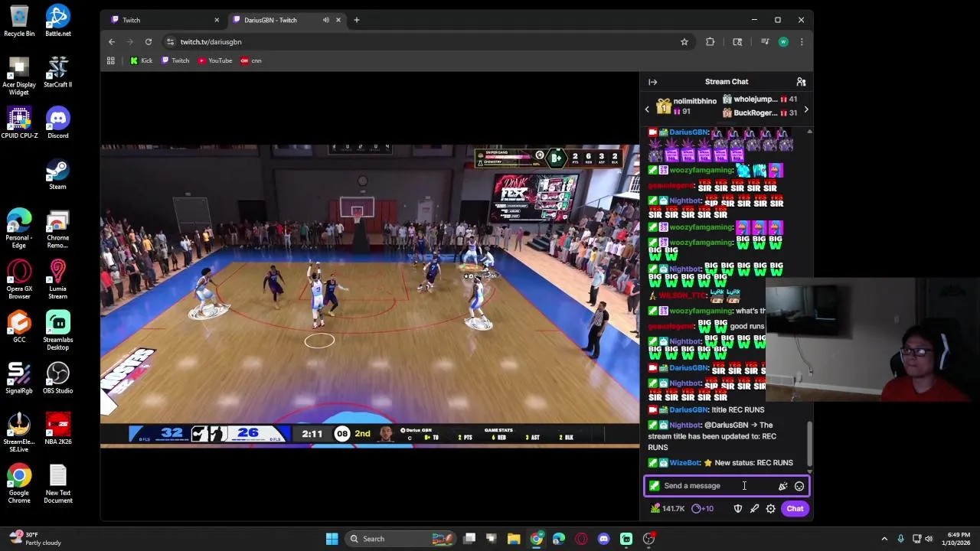This screenshot has width=980, height=551.
Task: Open the Recycle Bin
Action: pyautogui.click(x=19, y=21)
